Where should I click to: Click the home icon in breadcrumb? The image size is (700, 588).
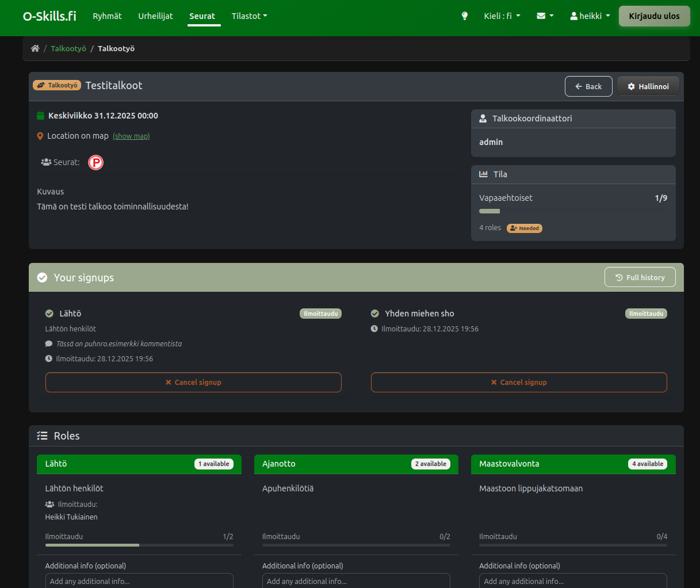pos(35,48)
